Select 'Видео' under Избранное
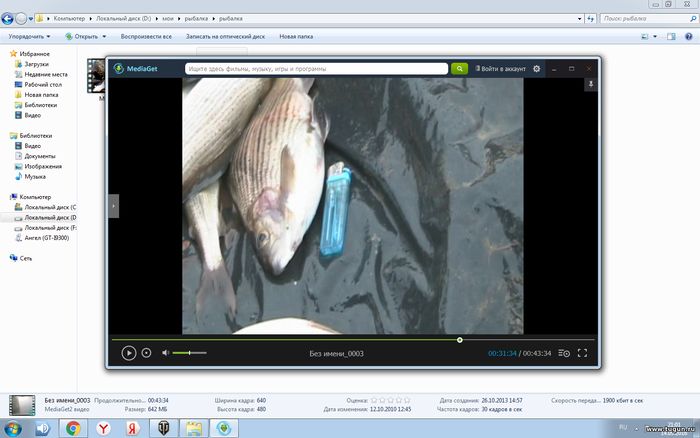This screenshot has height=438, width=700. (28, 115)
